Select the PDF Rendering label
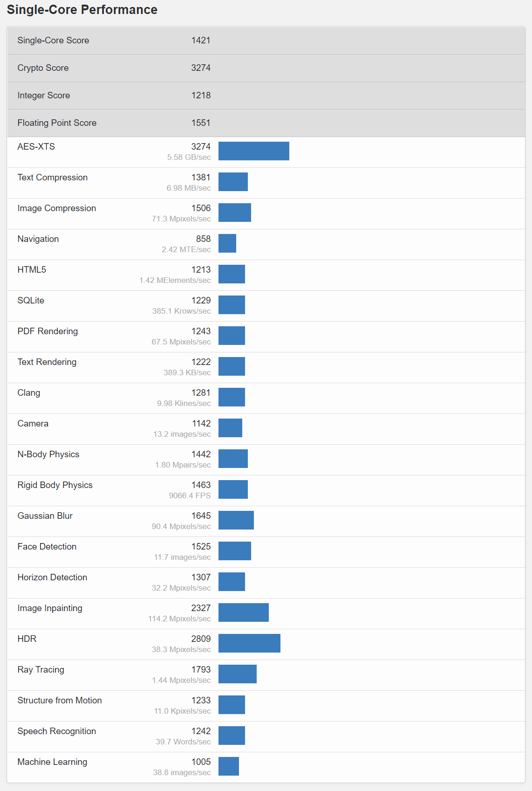The width and height of the screenshot is (532, 791). pyautogui.click(x=48, y=331)
